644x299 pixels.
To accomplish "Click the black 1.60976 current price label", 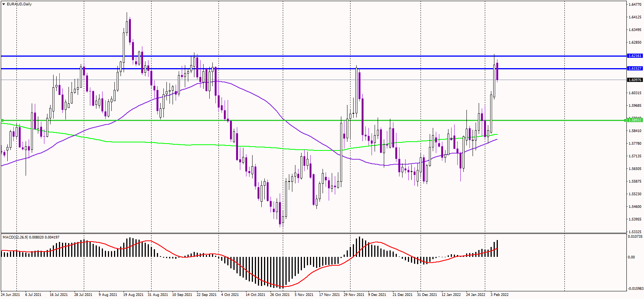I will tap(635, 80).
